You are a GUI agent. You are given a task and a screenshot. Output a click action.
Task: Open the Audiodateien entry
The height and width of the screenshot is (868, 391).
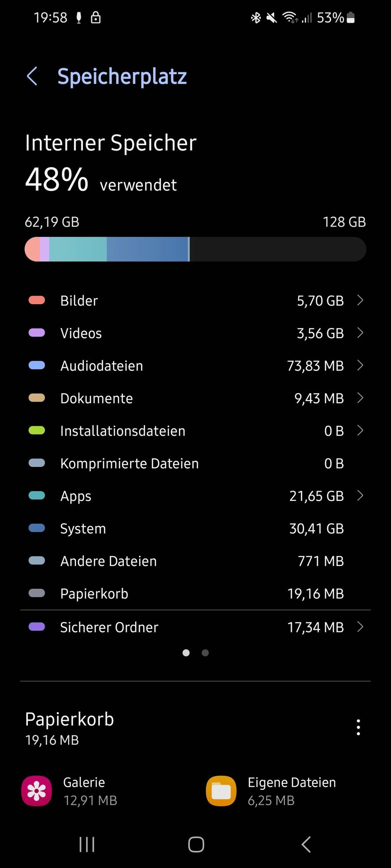click(x=195, y=365)
